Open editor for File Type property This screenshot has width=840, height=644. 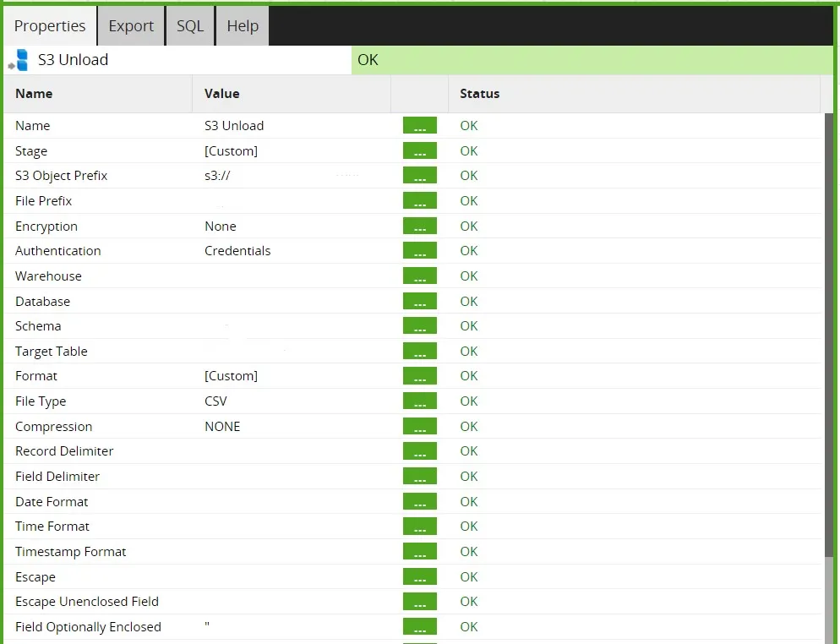point(419,401)
